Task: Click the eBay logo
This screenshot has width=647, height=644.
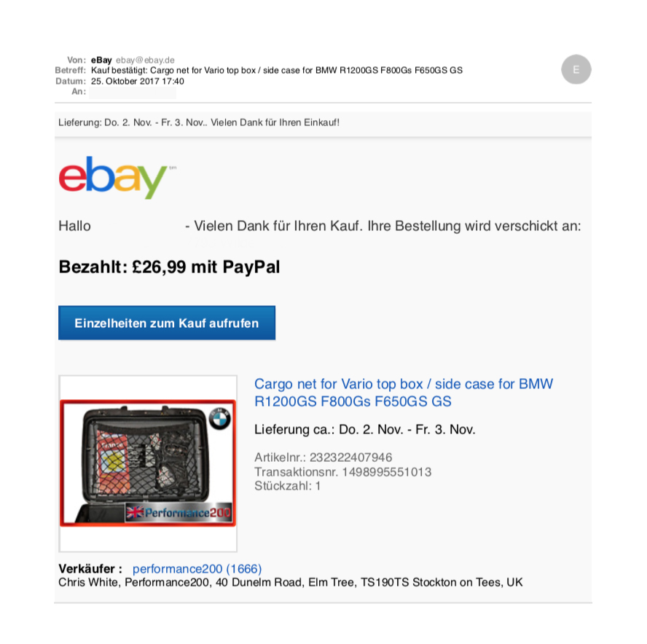Action: [x=113, y=178]
